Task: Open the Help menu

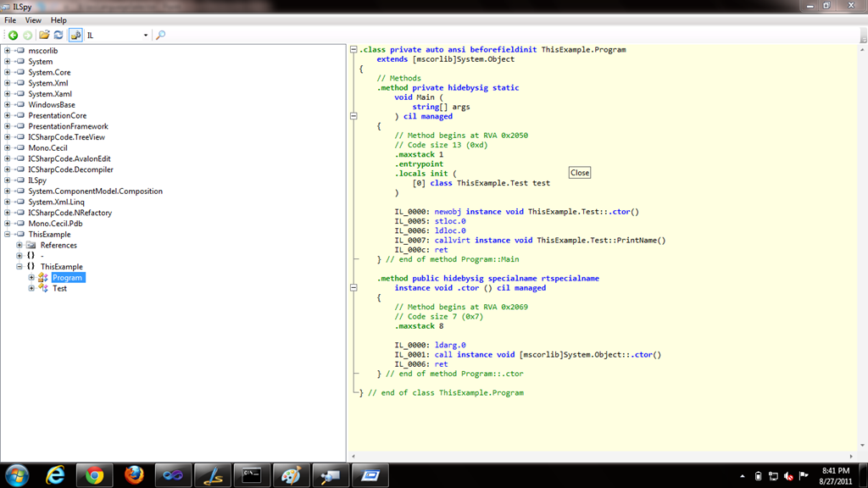Action: [x=58, y=20]
